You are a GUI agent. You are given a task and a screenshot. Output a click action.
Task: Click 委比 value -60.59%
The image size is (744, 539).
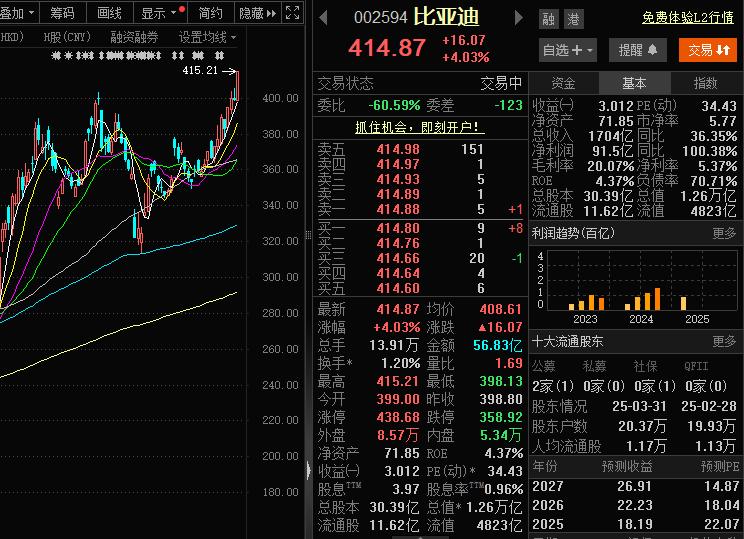point(394,105)
